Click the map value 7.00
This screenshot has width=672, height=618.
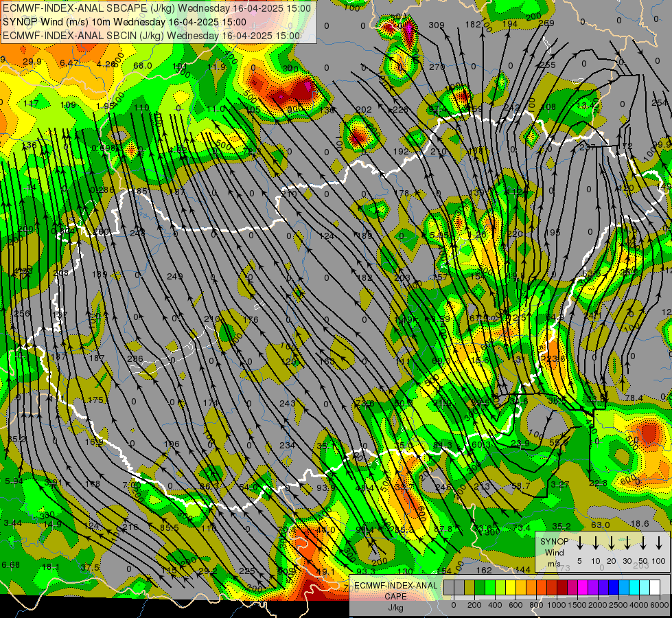[x=131, y=485]
